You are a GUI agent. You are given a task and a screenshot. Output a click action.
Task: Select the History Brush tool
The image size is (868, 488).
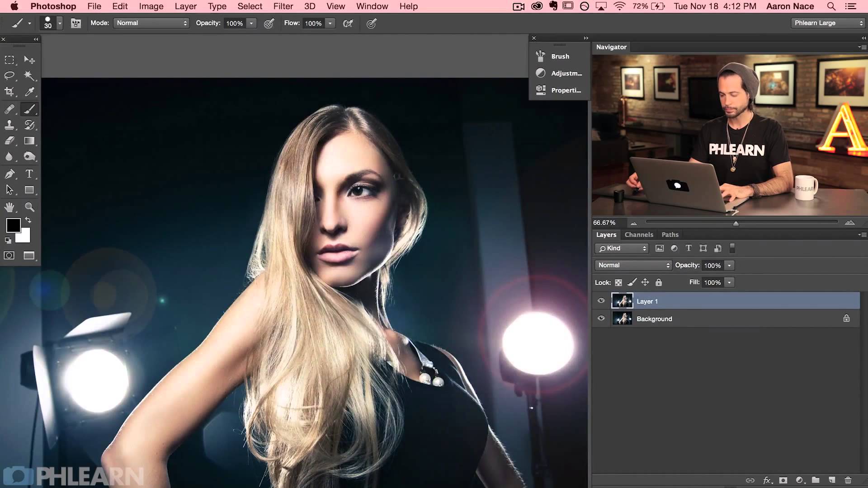(x=29, y=125)
